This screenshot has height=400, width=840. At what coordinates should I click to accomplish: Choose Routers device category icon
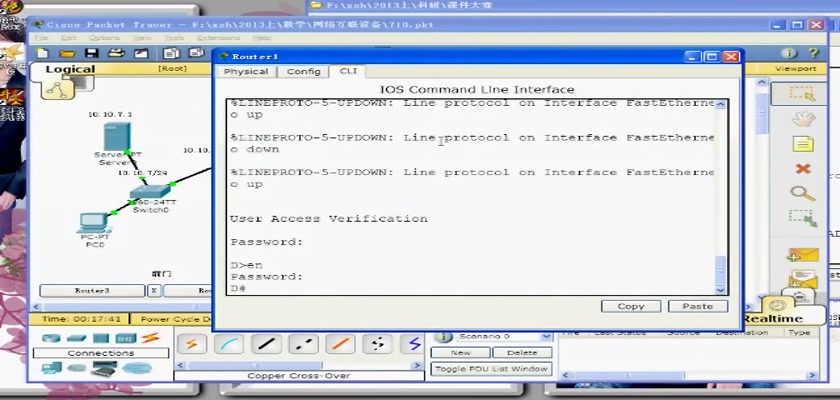click(x=51, y=338)
